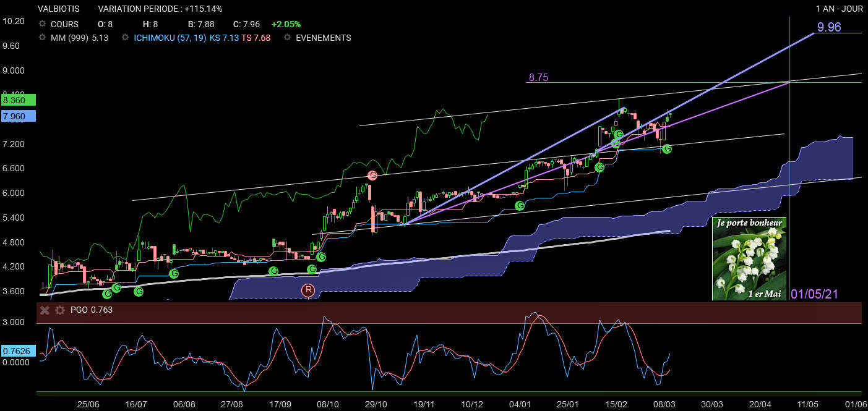The image size is (868, 411).
Task: Click the 9.96 target price annotation
Action: click(x=829, y=27)
